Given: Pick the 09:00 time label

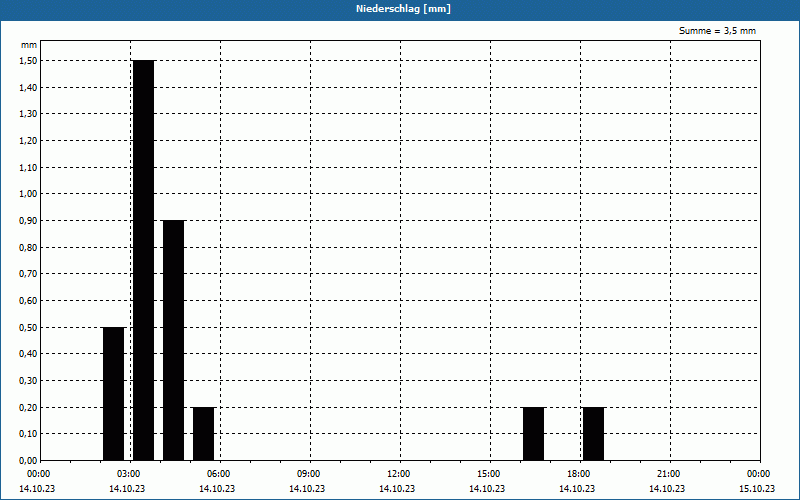Looking at the screenshot, I should coord(309,474).
